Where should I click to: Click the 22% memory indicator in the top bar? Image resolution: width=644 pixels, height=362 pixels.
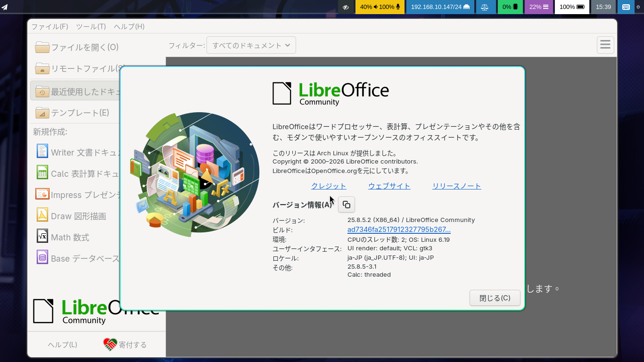click(538, 7)
